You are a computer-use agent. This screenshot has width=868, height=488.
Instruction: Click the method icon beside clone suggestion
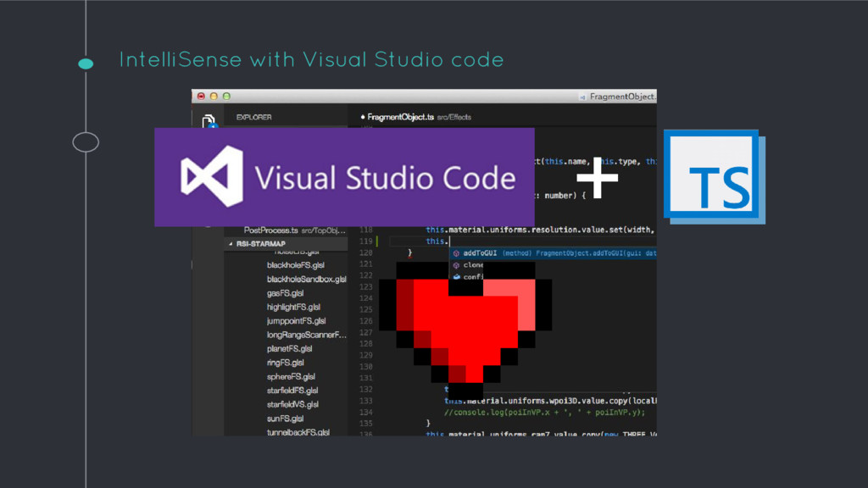click(456, 265)
